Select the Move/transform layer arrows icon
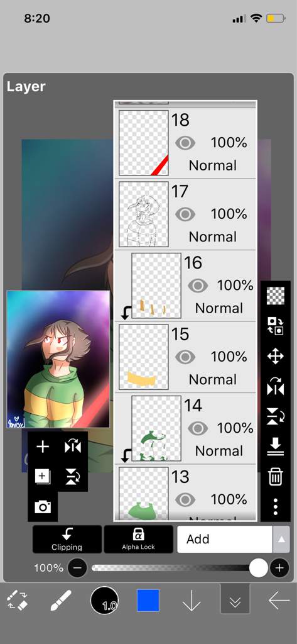This screenshot has height=644, width=297. point(275,357)
